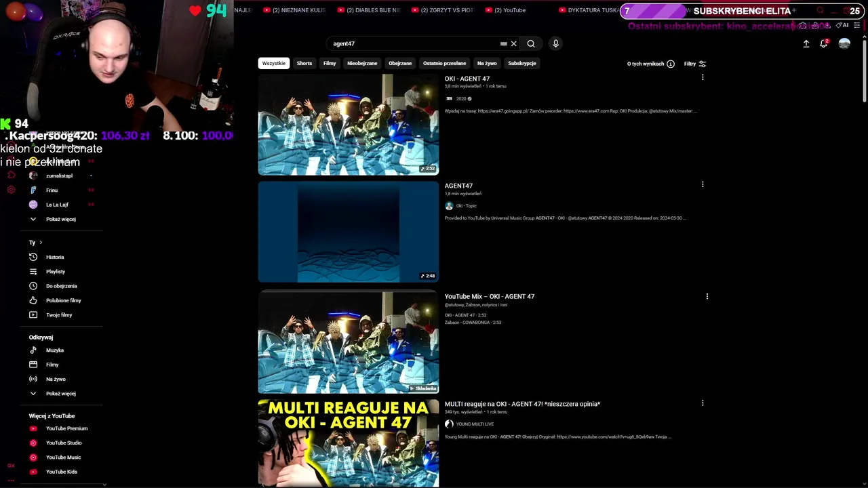
Task: Open the YouTube Mix thumbnail
Action: [349, 342]
